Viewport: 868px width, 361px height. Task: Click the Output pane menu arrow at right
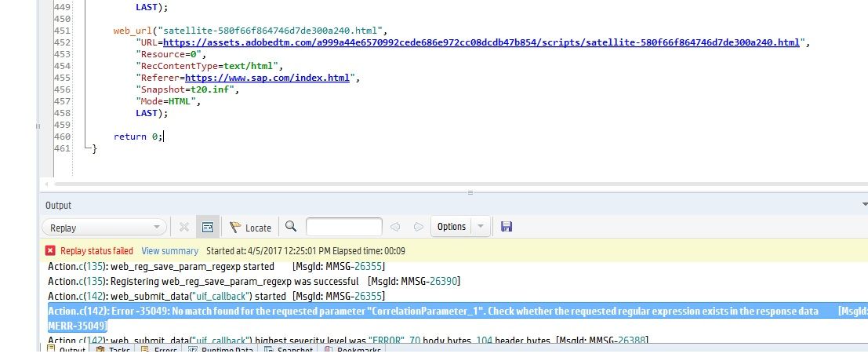point(864,205)
